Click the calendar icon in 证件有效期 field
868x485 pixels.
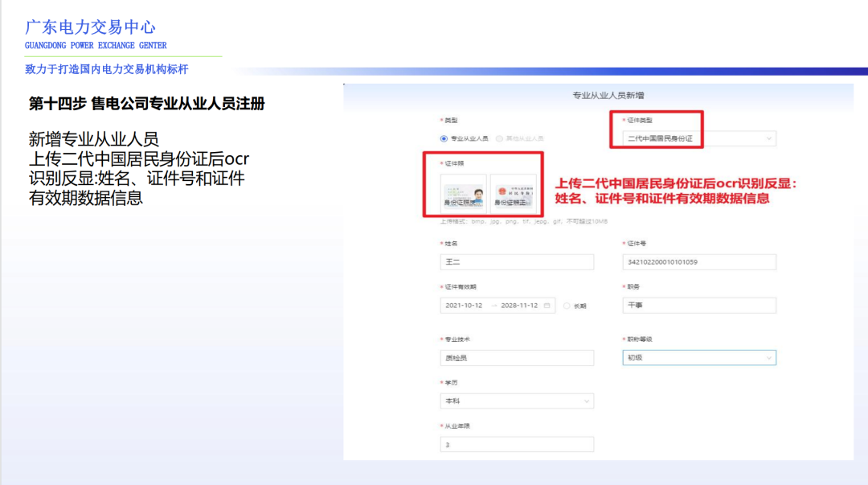[547, 304]
